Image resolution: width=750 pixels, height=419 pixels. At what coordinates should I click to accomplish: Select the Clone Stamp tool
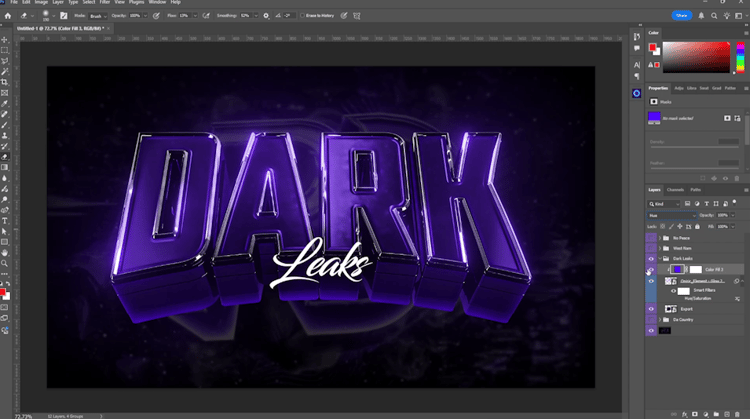pos(5,135)
